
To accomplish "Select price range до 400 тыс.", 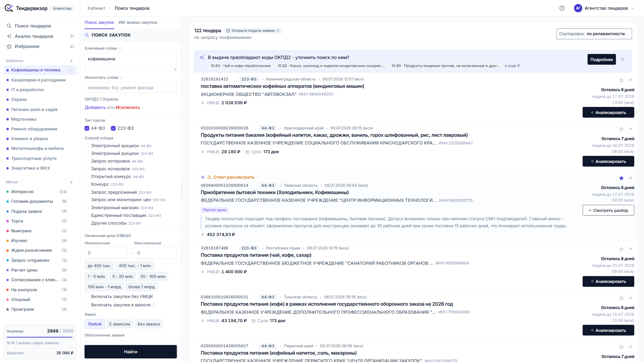I will (x=99, y=266).
